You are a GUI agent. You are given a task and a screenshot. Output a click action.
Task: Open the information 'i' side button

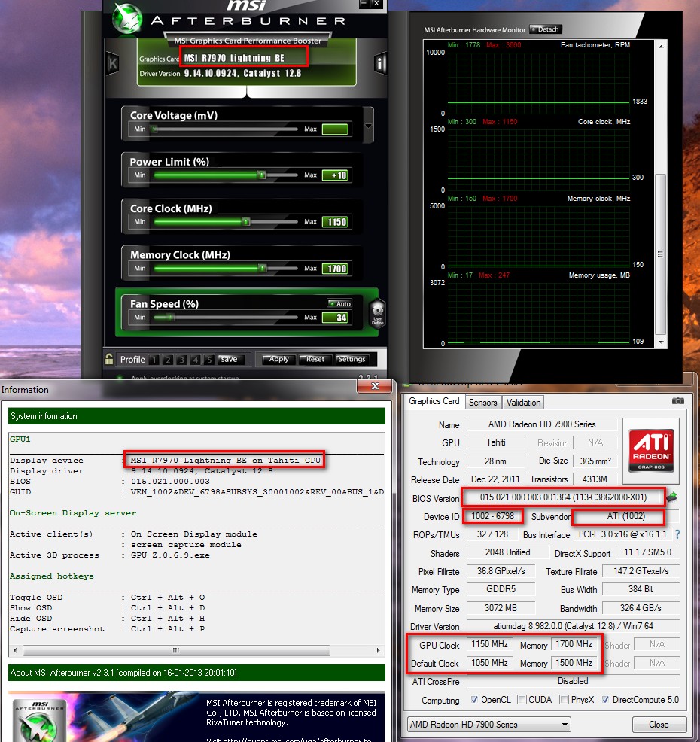pos(379,63)
